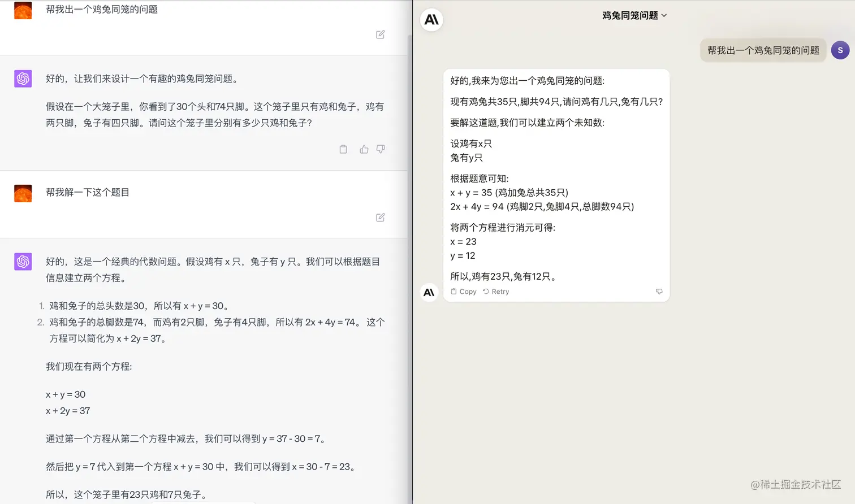Click the text 所以，这个笼子里有23只鸡和7只兔子。
This screenshot has width=855, height=504.
point(127,495)
